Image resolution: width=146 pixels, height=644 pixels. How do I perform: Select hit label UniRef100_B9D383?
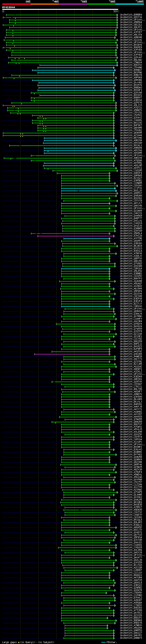pos(131,607)
